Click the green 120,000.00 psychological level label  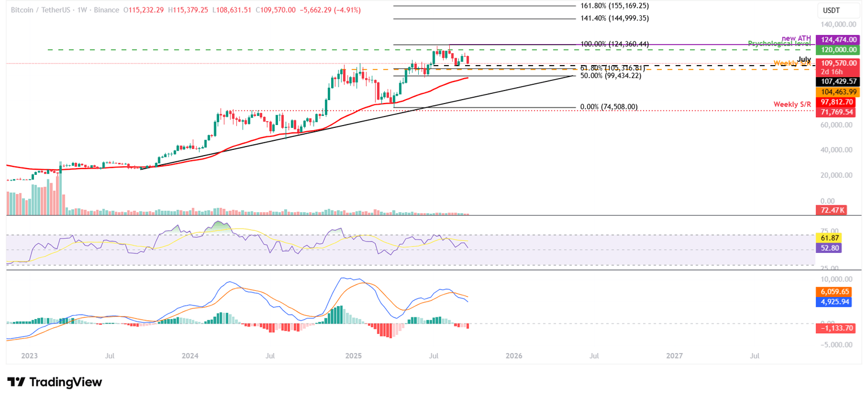(839, 50)
